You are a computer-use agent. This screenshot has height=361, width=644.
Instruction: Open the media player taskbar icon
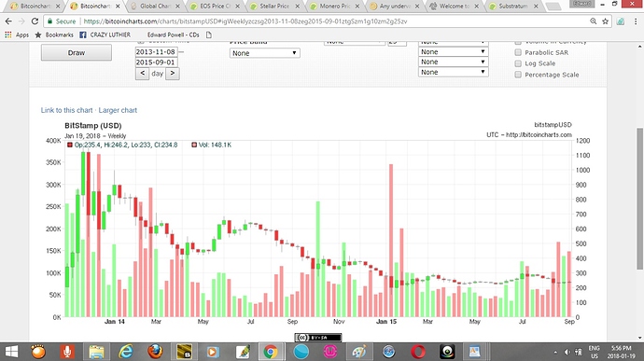point(213,352)
